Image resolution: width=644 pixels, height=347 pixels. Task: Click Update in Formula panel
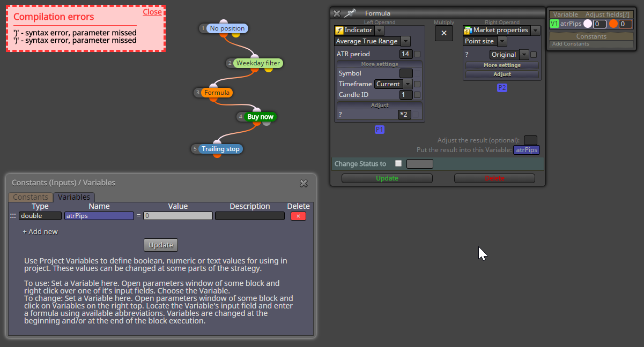[387, 178]
